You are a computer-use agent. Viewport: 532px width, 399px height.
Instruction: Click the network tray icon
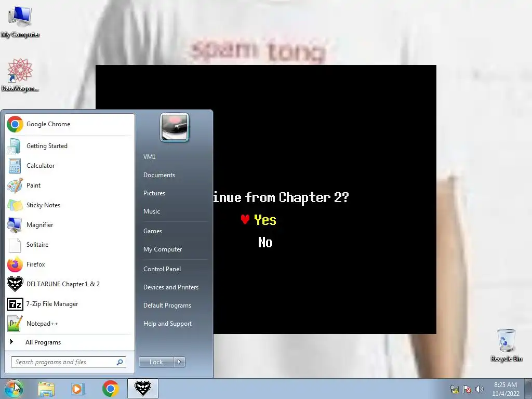(x=455, y=389)
